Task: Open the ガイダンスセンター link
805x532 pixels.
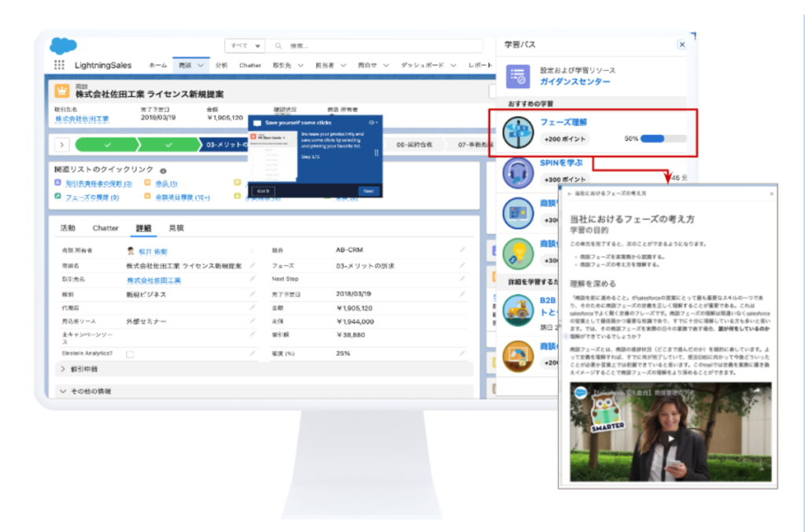Action: 574,82
